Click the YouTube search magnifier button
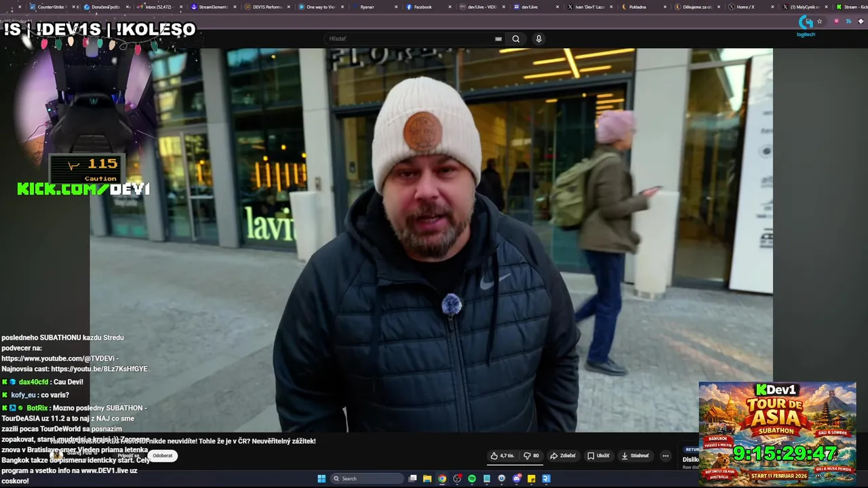Viewport: 868px width, 488px height. [x=516, y=39]
